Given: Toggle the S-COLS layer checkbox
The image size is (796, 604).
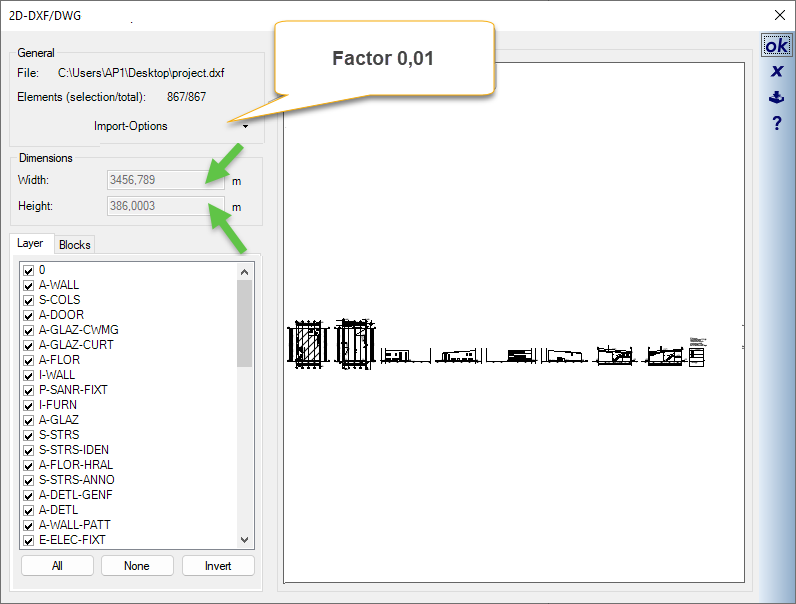Looking at the screenshot, I should click(x=28, y=300).
